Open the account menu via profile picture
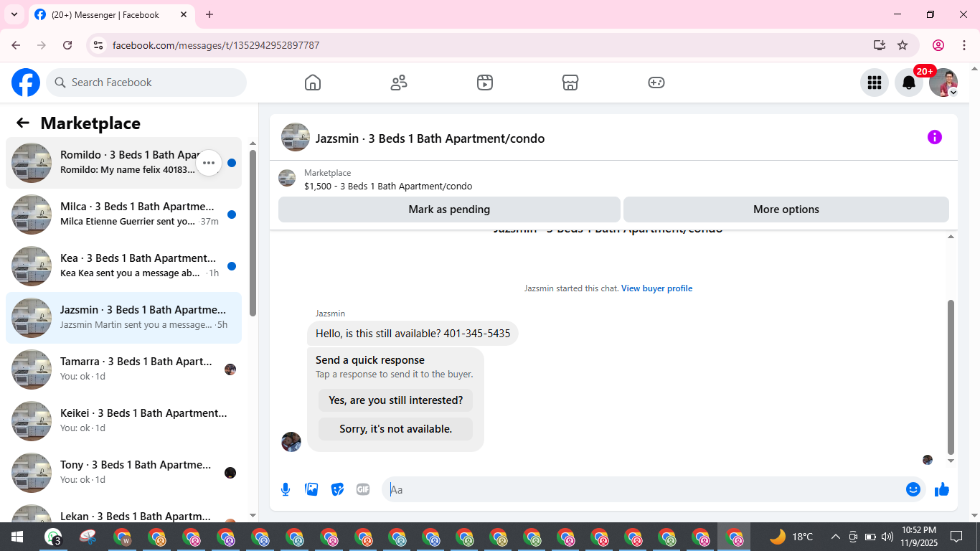 pyautogui.click(x=943, y=83)
